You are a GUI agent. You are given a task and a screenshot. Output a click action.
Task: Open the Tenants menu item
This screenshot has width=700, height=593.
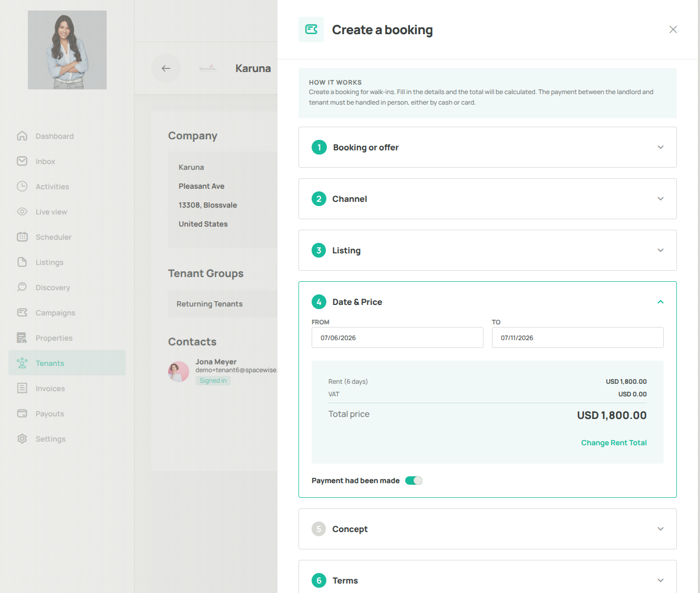(x=67, y=363)
